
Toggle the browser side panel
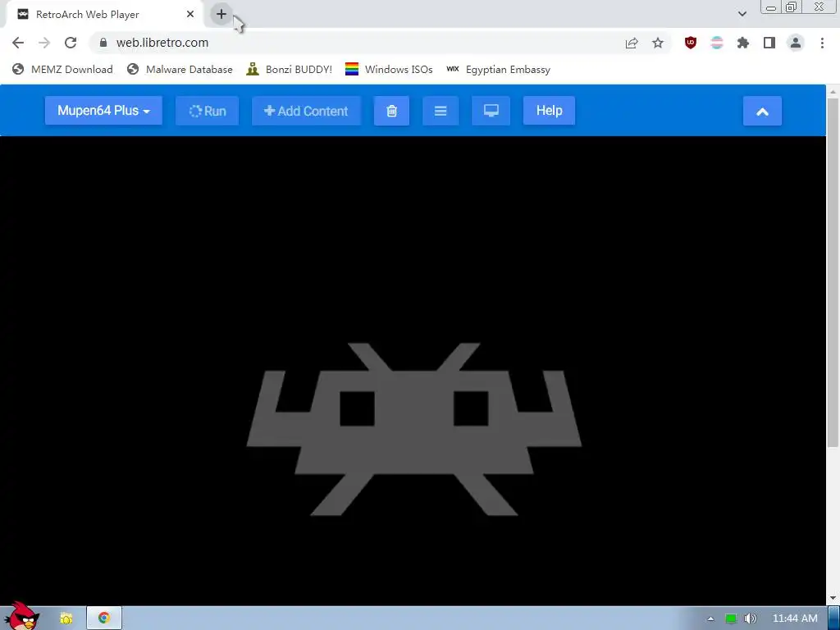click(x=769, y=43)
